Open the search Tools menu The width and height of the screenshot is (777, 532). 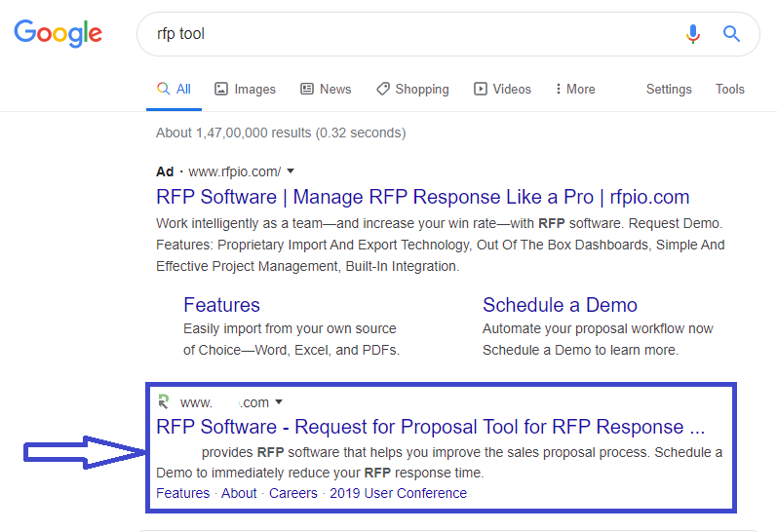(729, 89)
